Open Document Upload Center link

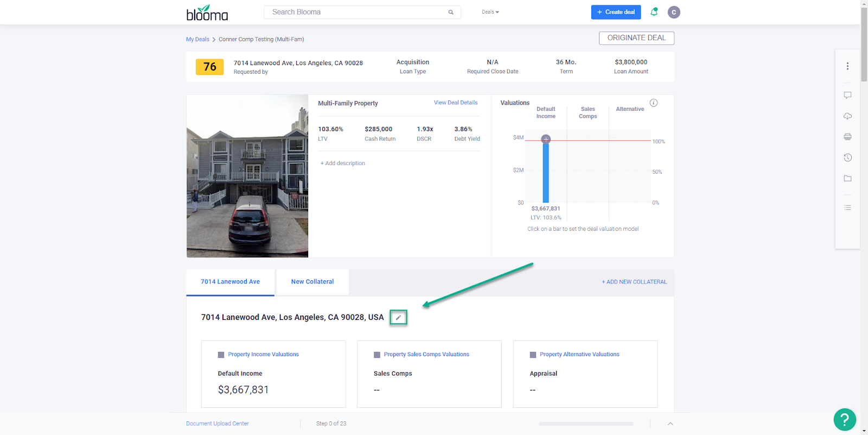(x=218, y=424)
